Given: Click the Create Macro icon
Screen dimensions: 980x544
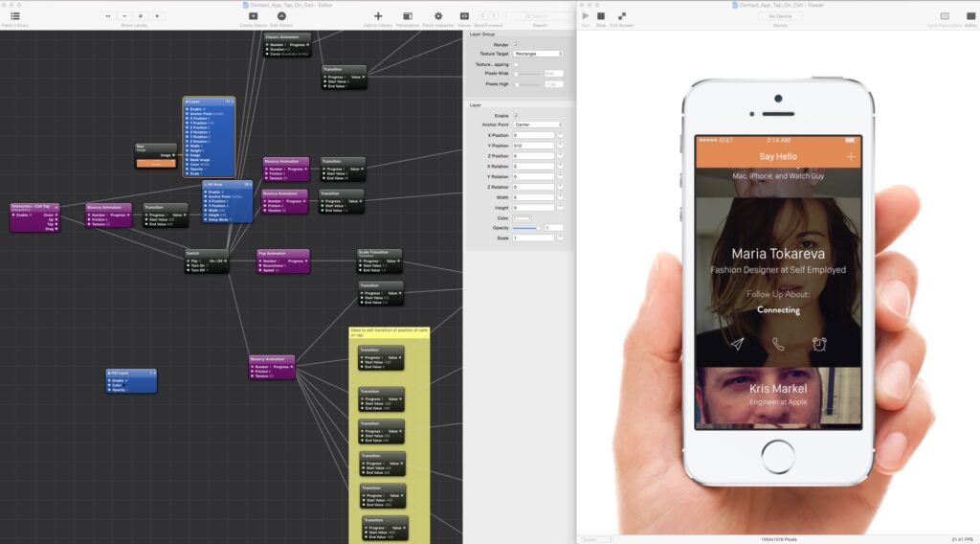Looking at the screenshot, I should [253, 16].
